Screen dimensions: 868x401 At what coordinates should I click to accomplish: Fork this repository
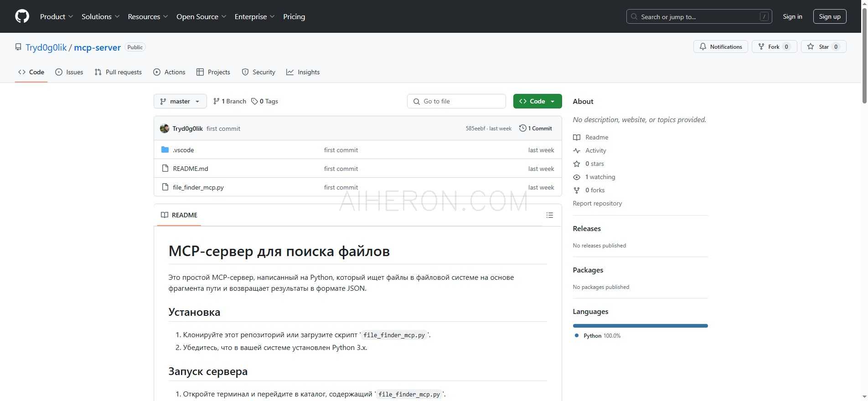point(774,46)
